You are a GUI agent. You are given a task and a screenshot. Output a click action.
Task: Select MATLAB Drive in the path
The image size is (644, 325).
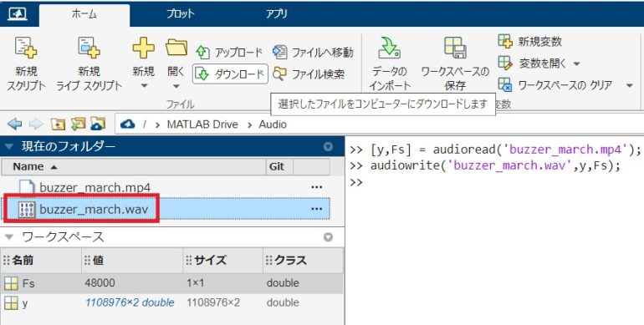pos(202,124)
